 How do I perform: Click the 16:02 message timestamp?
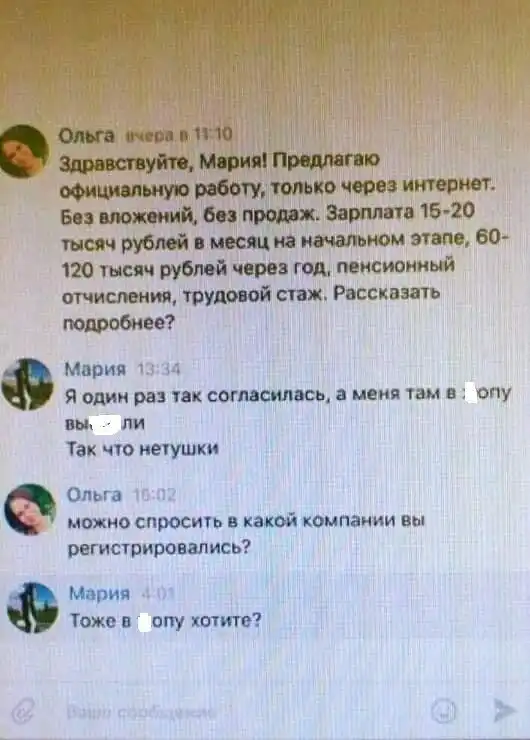coord(155,495)
